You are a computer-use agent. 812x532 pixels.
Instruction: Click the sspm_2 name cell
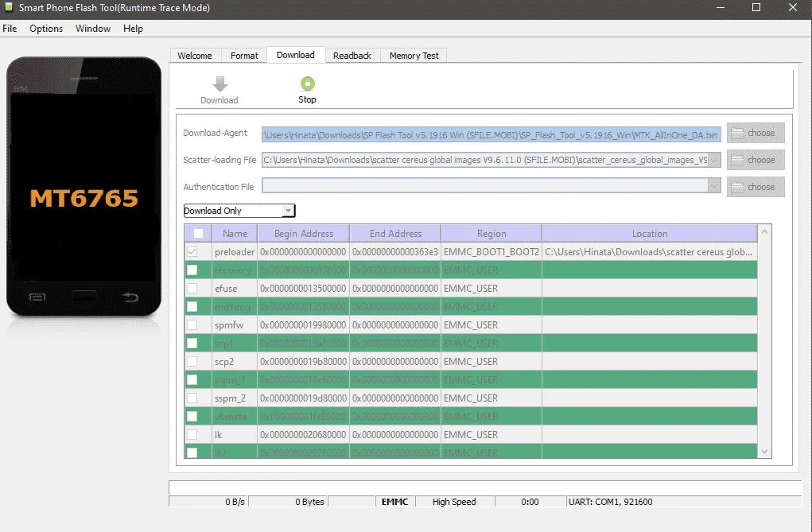235,398
